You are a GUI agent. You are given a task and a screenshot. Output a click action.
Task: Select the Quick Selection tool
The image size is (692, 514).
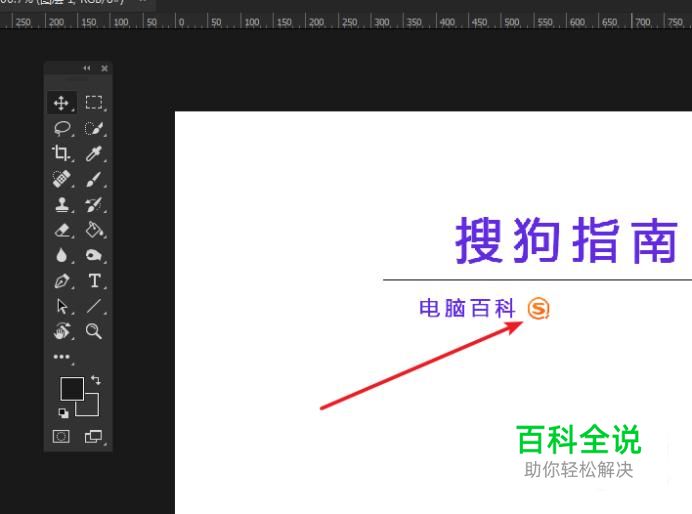coord(94,128)
